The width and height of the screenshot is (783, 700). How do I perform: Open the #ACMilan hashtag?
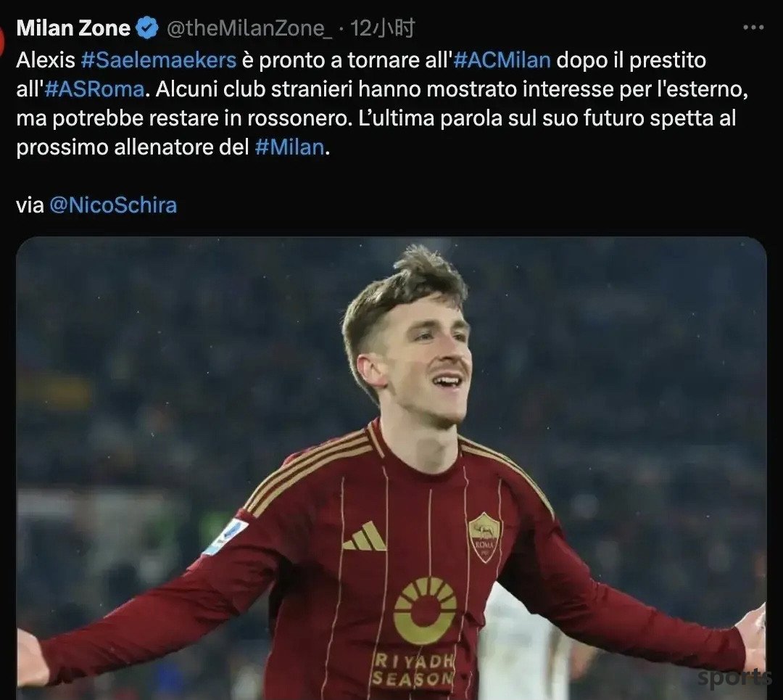(502, 60)
